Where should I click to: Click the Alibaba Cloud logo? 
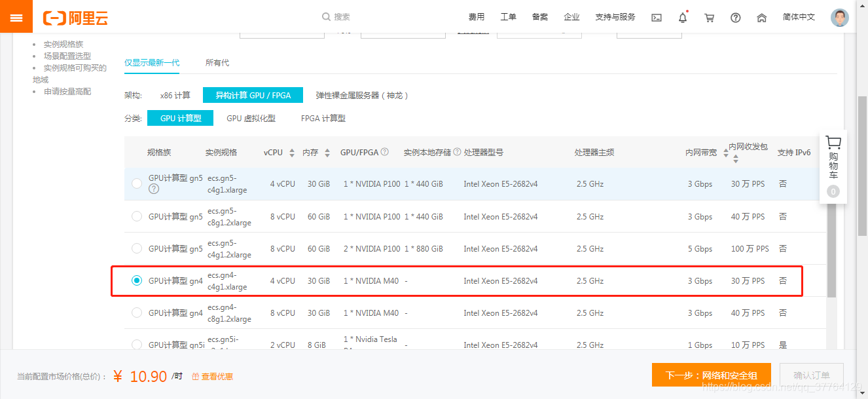(75, 18)
